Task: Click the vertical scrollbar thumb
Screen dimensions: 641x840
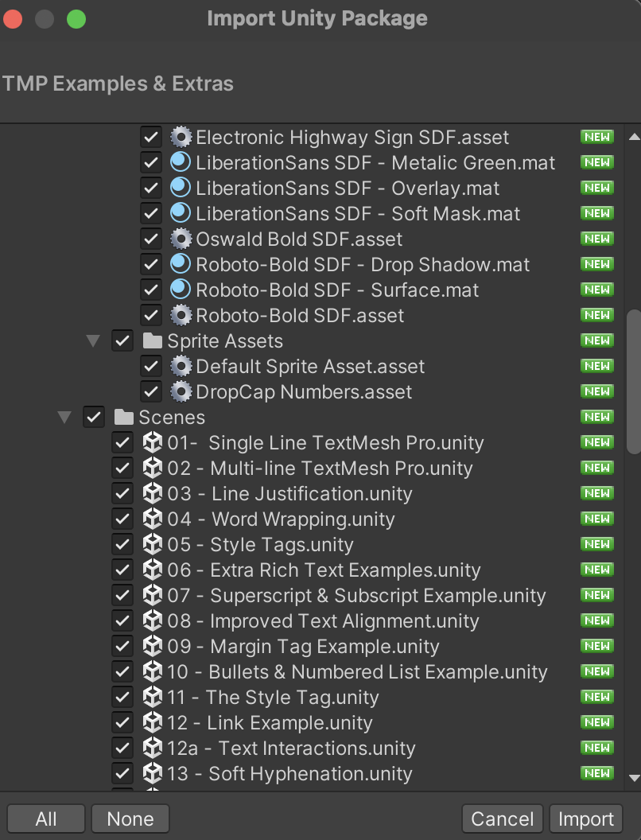Action: (x=634, y=382)
